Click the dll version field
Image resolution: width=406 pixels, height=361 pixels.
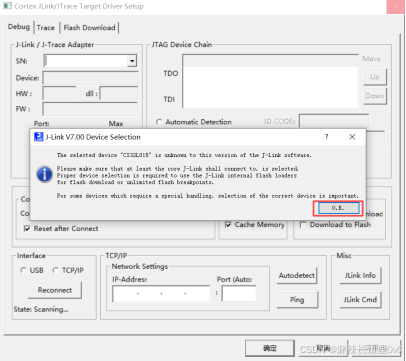119,93
